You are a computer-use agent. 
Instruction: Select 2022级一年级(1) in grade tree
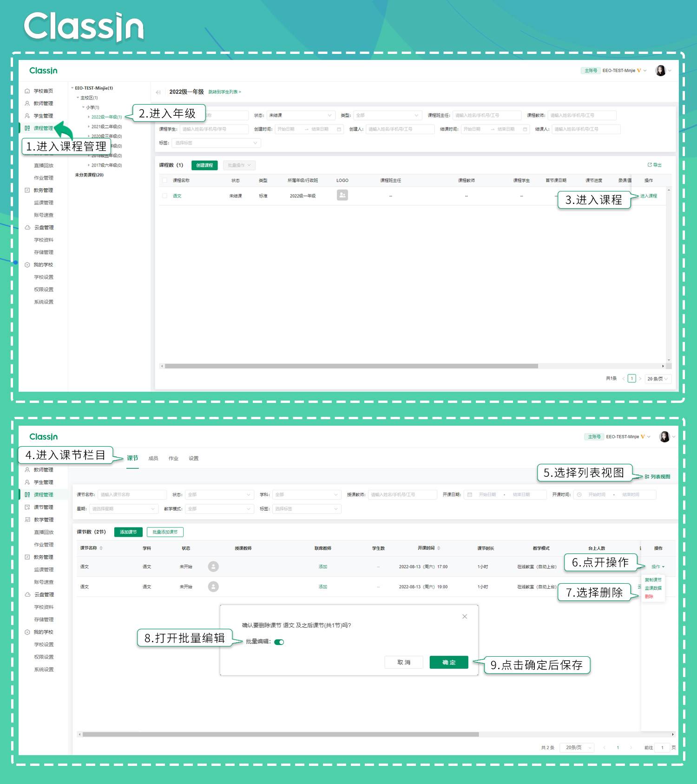(x=106, y=117)
